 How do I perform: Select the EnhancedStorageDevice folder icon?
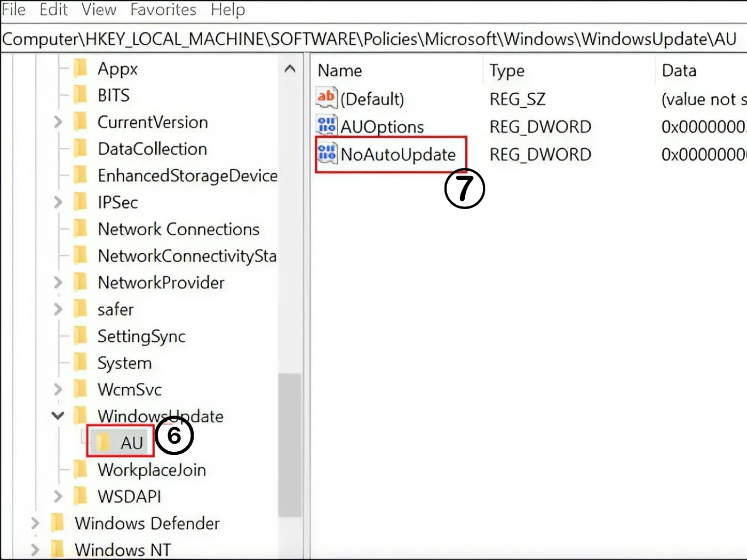(x=81, y=175)
